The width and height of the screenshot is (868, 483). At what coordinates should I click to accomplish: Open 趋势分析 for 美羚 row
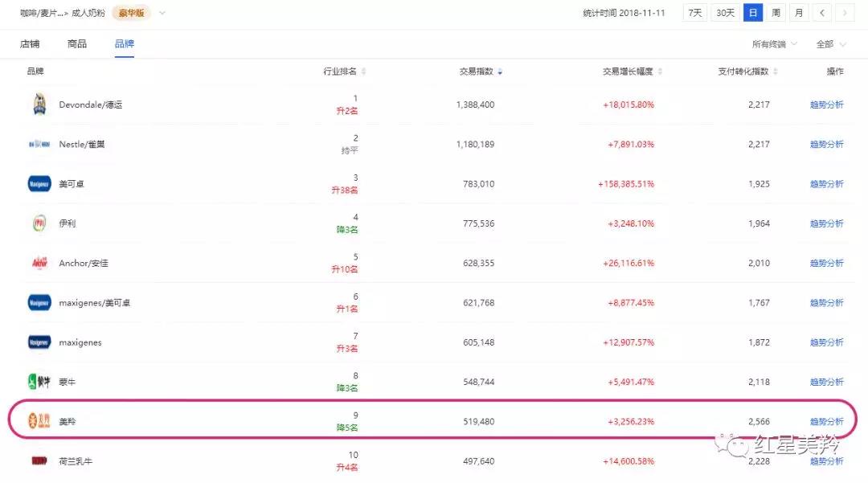click(x=826, y=421)
